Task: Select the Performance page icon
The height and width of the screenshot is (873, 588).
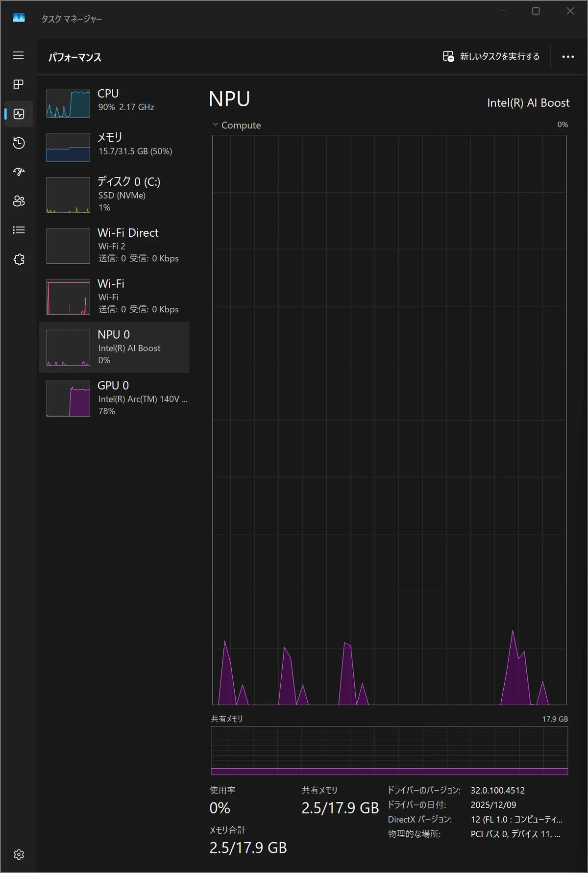Action: [x=19, y=114]
